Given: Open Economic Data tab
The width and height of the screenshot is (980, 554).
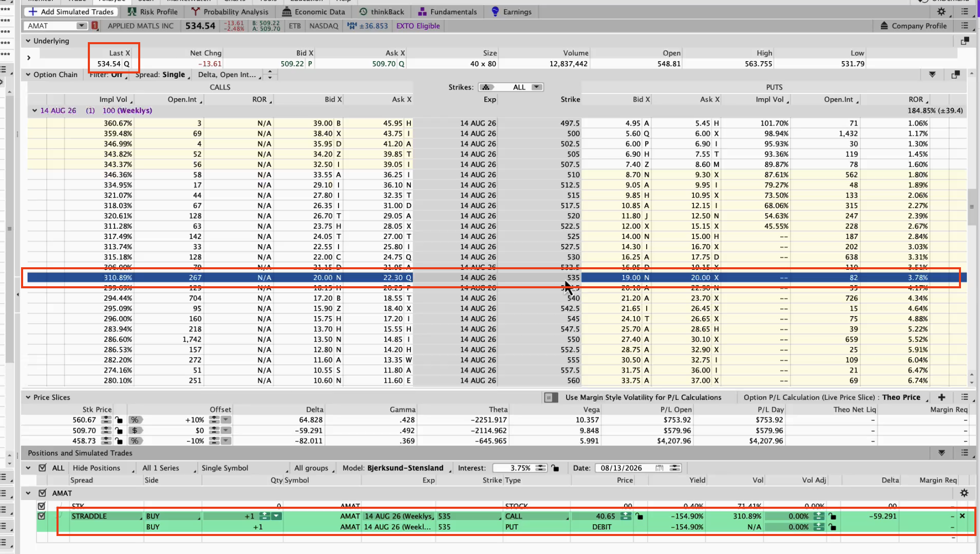Looking at the screenshot, I should (x=314, y=12).
